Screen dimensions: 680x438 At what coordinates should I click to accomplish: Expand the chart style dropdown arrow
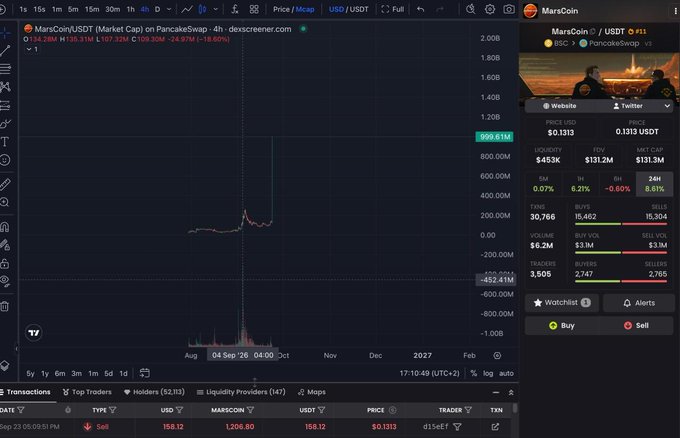point(216,9)
